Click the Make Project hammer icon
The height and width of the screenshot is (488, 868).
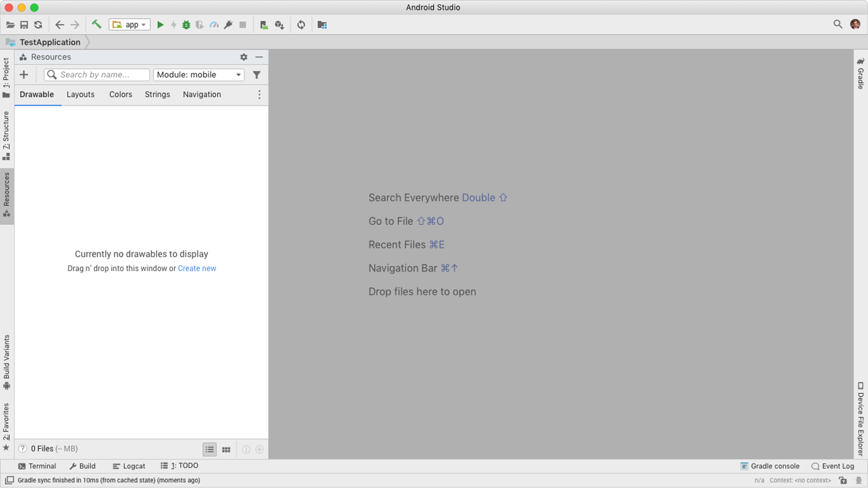tap(96, 24)
